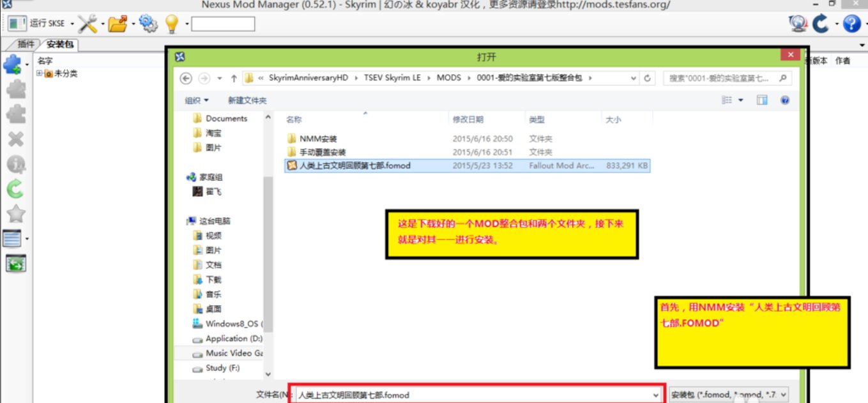Open the game folders icon in the toolbar

tap(117, 24)
